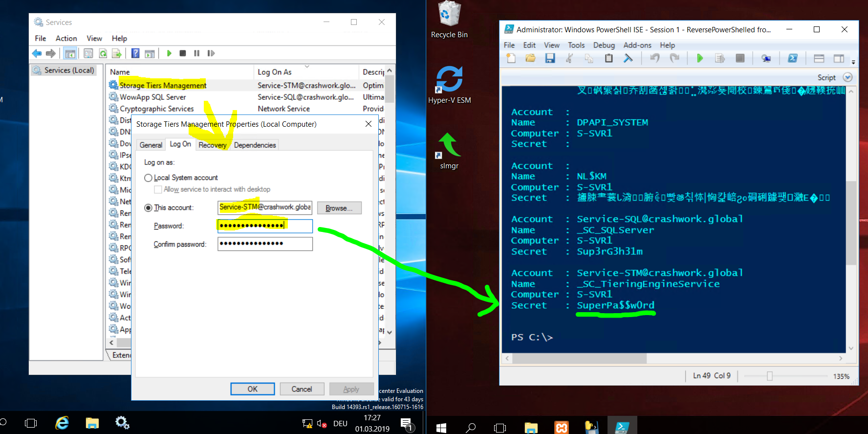Click the Undo arrow in PowerShell ISE

coord(654,58)
